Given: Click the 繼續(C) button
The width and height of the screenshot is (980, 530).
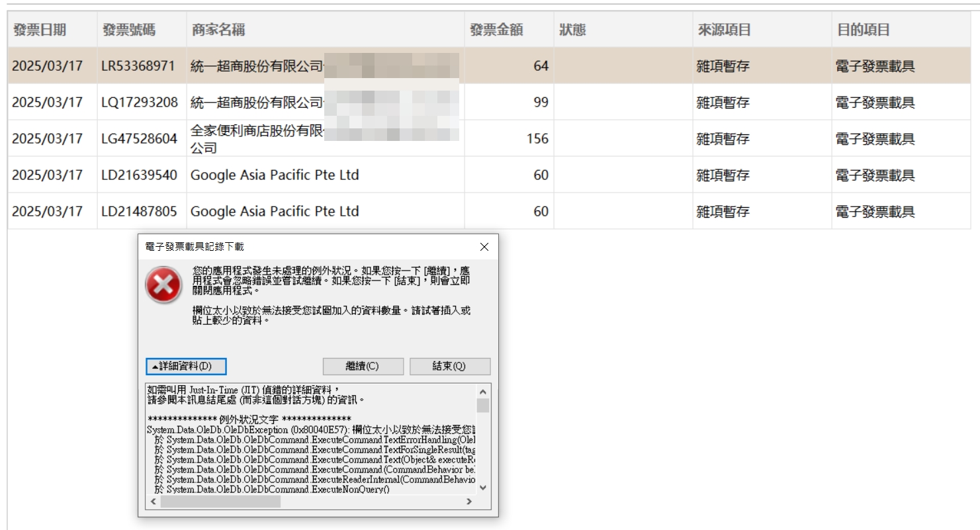Looking at the screenshot, I should pos(363,367).
